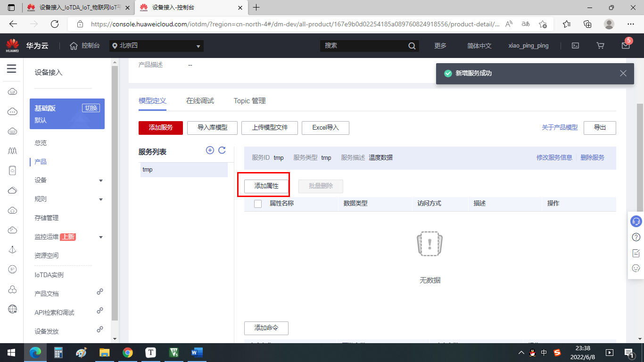Open the 简体中文 language menu
The image size is (644, 362).
pyautogui.click(x=479, y=46)
